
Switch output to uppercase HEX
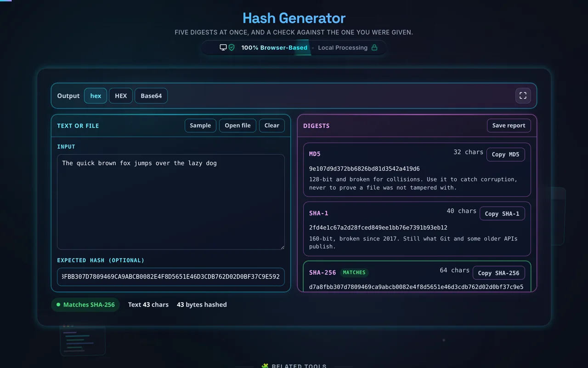pos(121,96)
